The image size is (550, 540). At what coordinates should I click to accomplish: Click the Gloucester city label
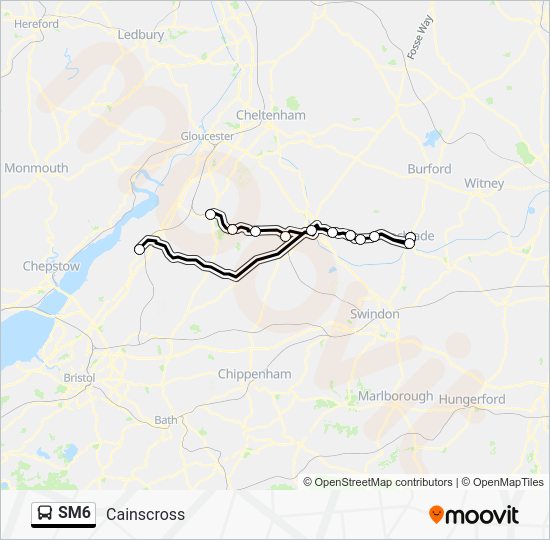(207, 136)
